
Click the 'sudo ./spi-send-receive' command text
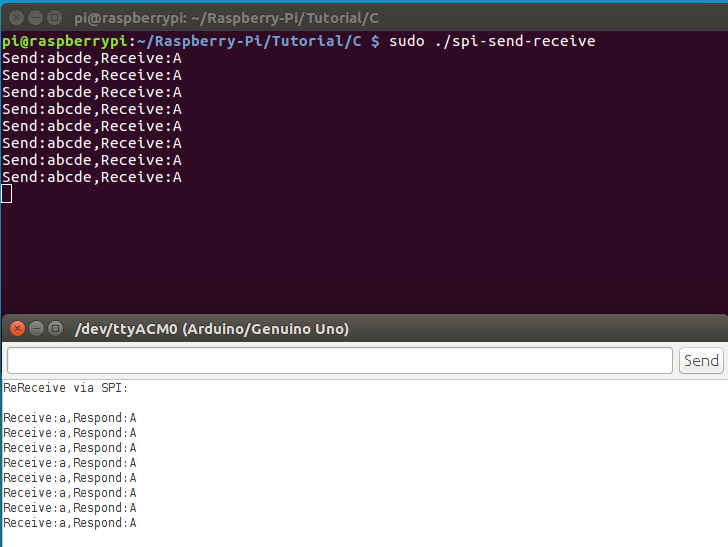click(x=491, y=41)
